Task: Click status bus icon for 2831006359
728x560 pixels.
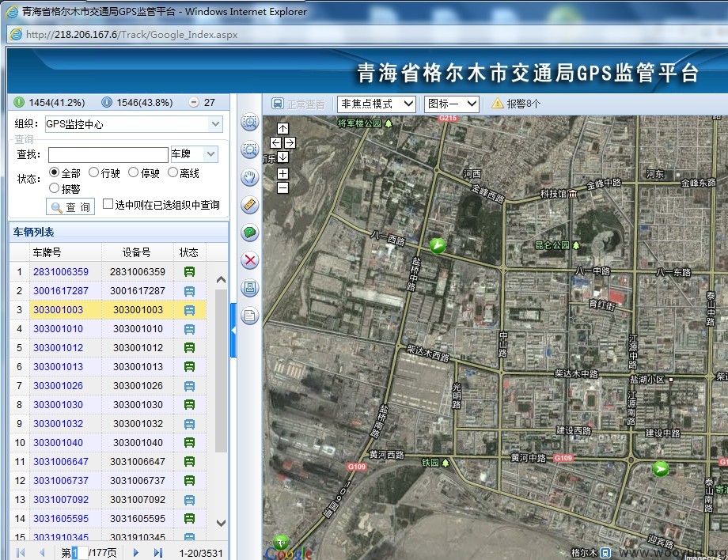Action: [189, 272]
